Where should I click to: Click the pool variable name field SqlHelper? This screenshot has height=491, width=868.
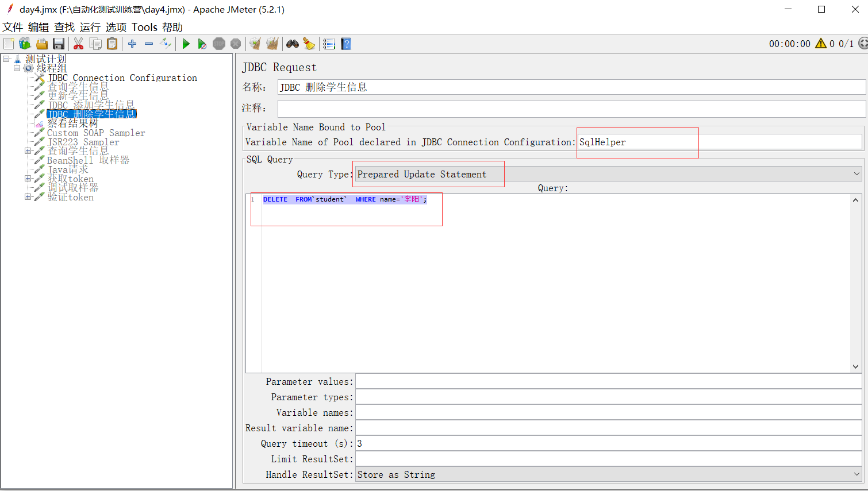tap(720, 142)
